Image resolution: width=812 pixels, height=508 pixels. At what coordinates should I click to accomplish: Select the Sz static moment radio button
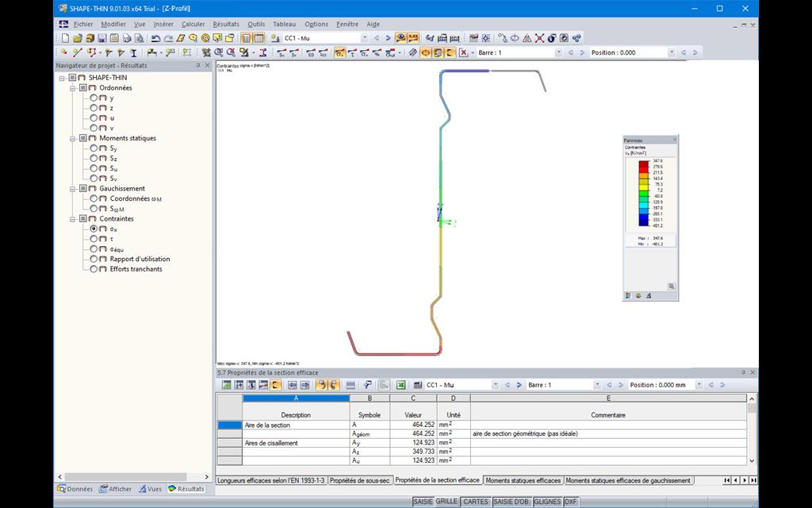click(x=94, y=158)
